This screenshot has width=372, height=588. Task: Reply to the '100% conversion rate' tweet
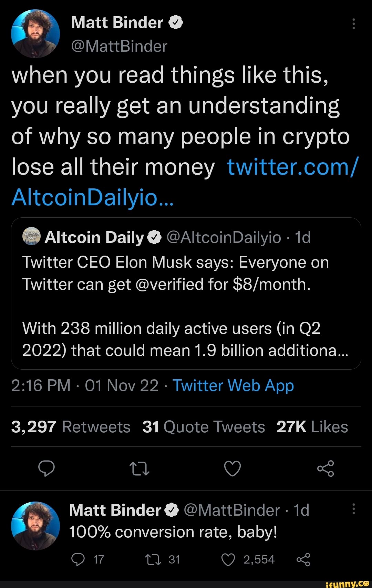[x=78, y=560]
